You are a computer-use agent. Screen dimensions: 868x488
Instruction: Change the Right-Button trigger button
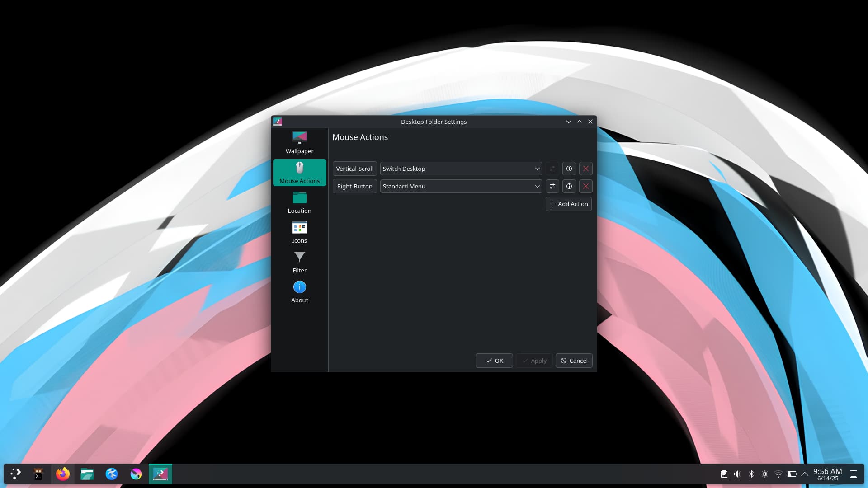point(354,186)
